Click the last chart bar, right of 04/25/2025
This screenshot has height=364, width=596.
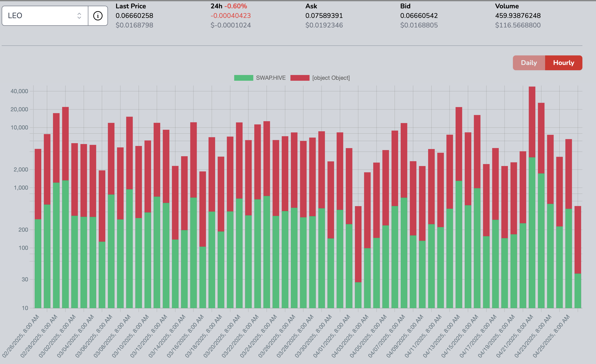578,257
